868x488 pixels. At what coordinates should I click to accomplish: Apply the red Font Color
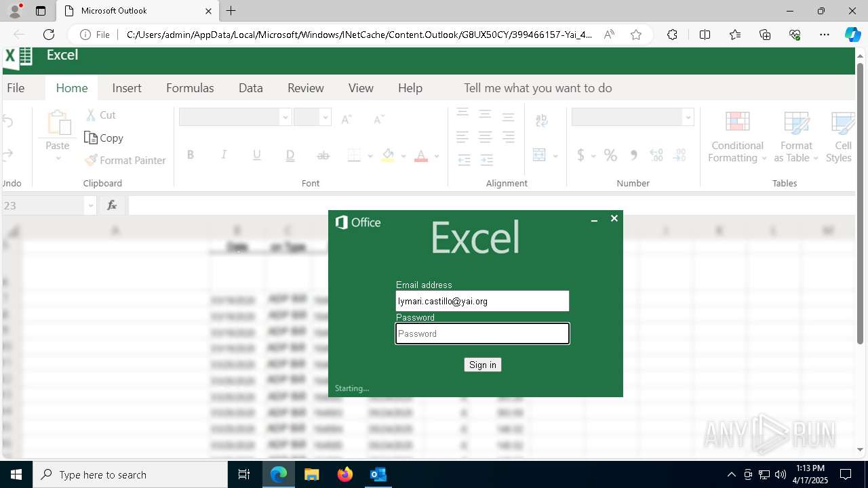[421, 155]
